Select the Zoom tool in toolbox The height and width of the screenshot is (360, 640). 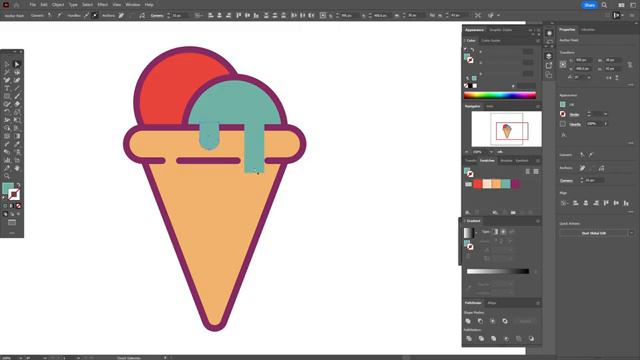pyautogui.click(x=7, y=176)
